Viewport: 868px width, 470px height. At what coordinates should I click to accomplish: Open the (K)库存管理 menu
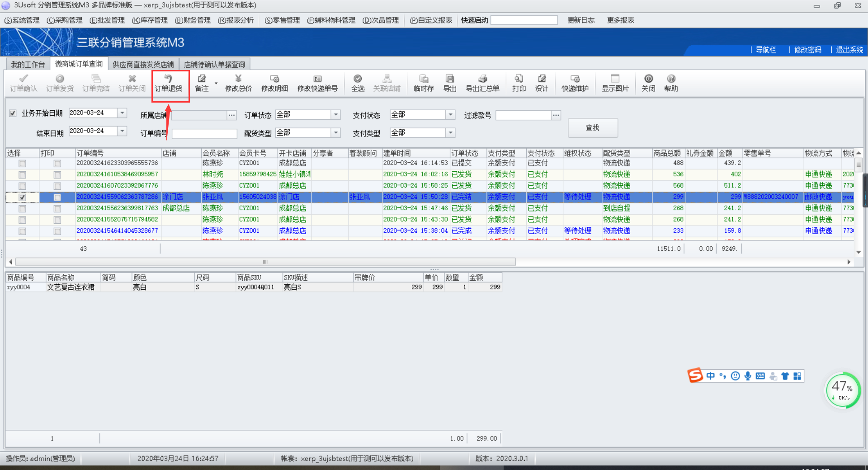(150, 20)
